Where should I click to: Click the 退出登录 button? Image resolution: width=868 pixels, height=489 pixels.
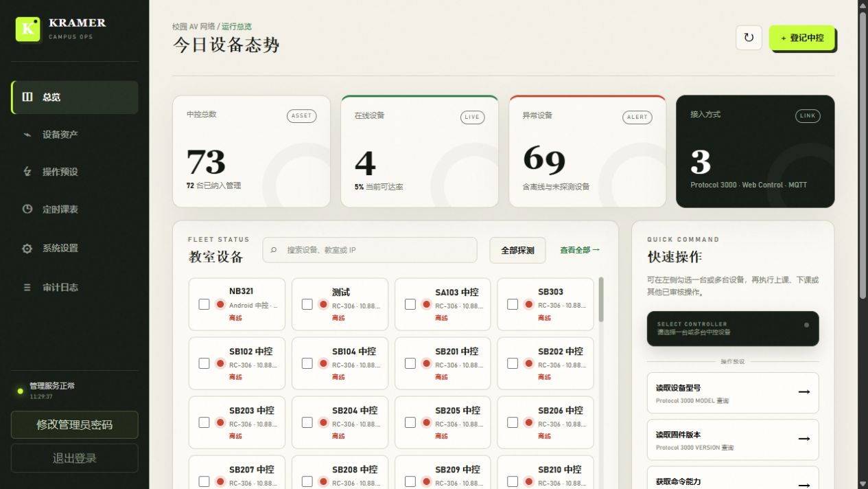pos(75,458)
